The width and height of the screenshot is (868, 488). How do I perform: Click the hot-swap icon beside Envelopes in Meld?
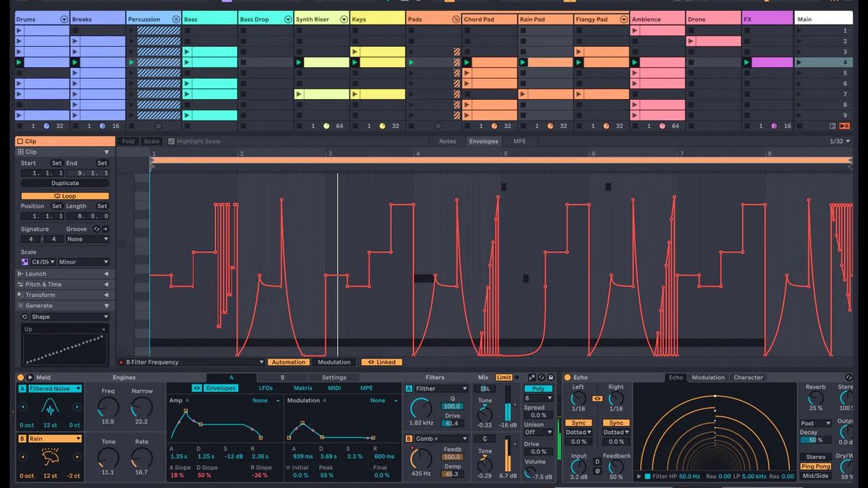197,388
